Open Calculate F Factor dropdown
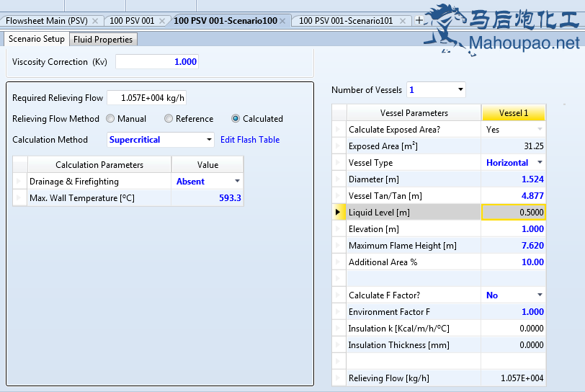The image size is (585, 392). [540, 295]
